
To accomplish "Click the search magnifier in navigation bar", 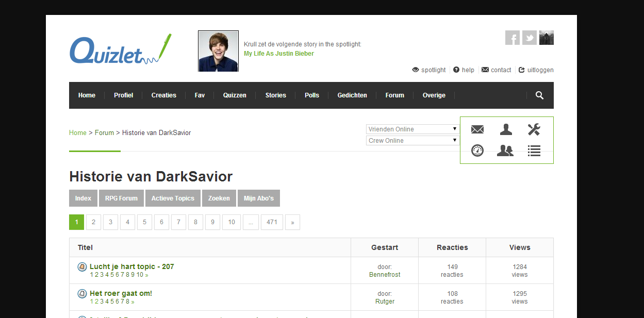I will tap(539, 95).
